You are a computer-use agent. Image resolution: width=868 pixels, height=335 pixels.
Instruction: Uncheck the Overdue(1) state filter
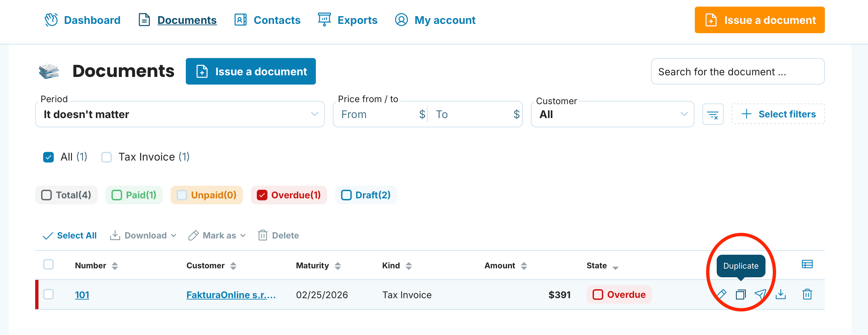pyautogui.click(x=289, y=195)
